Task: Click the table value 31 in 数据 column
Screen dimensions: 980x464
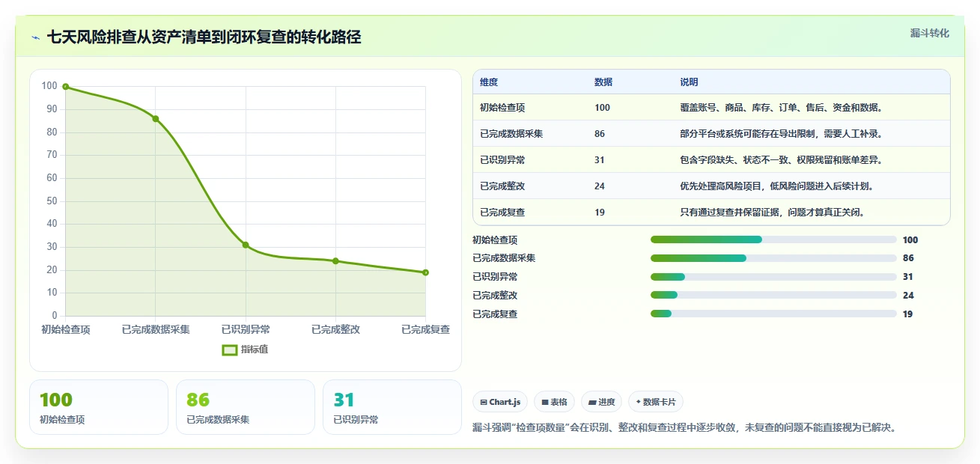Action: [600, 160]
